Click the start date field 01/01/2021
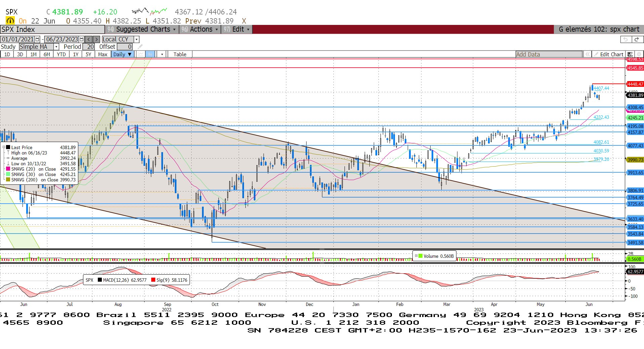644x349 pixels. [18, 39]
